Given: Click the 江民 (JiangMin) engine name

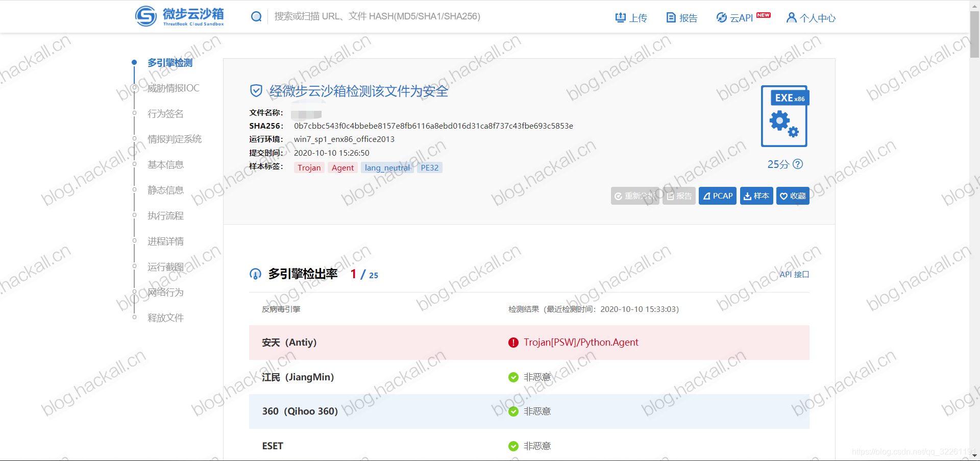Looking at the screenshot, I should tap(298, 377).
